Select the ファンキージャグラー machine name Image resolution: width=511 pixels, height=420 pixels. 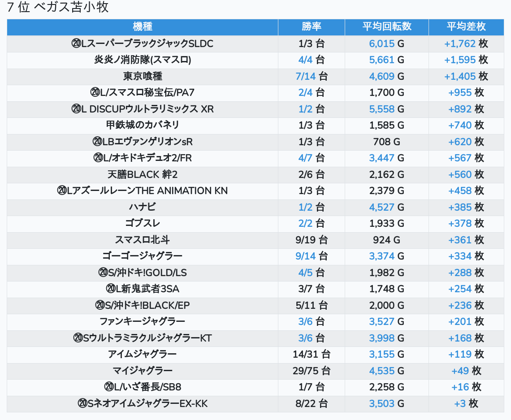[x=143, y=321]
